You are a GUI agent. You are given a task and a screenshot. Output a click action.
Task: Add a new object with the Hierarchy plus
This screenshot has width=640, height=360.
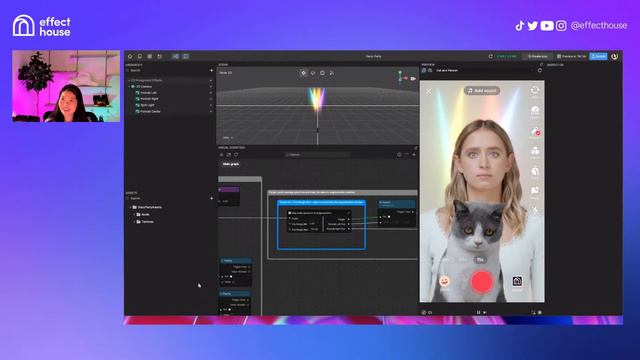coord(211,70)
